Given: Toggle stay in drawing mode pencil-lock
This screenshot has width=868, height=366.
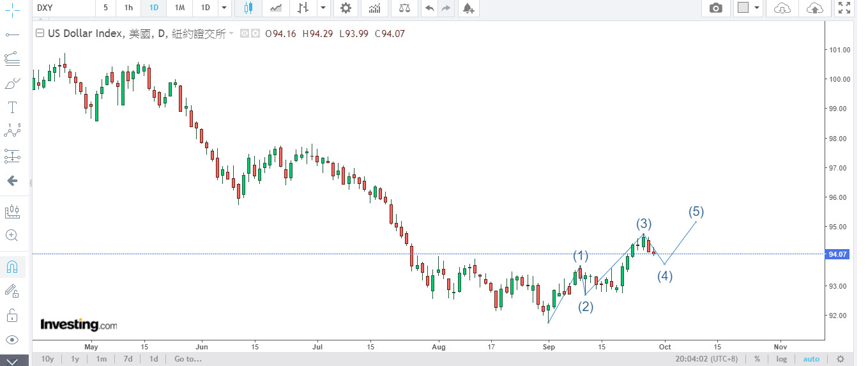Looking at the screenshot, I should tap(11, 291).
